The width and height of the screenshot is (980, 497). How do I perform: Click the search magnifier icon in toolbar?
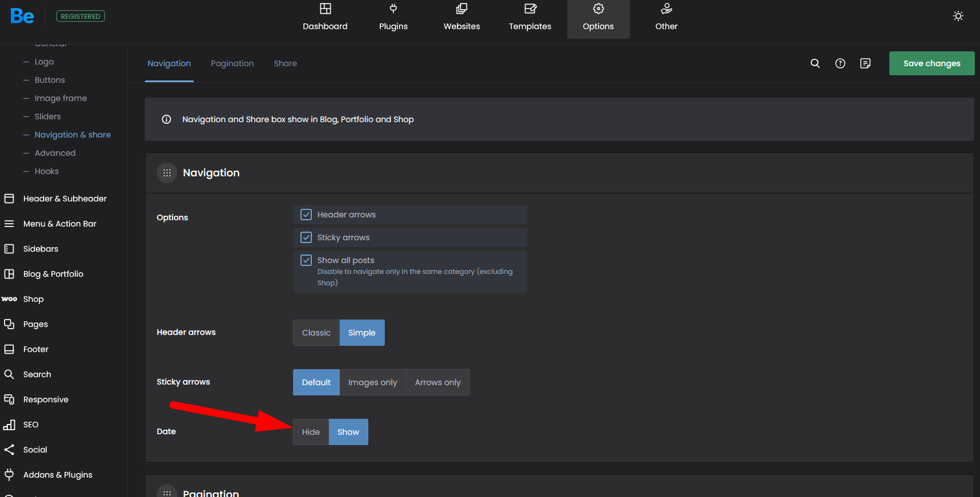tap(815, 63)
